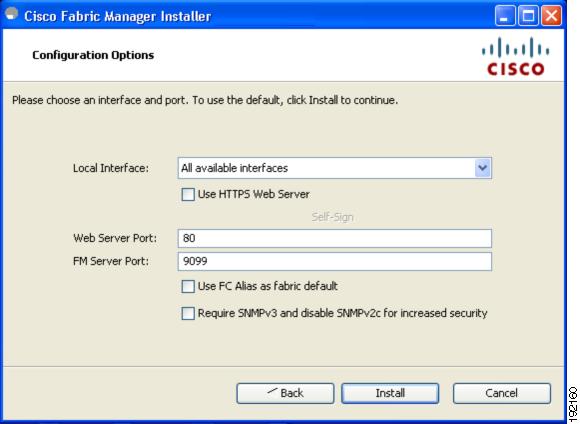The image size is (580, 424).
Task: Go to the previous step with Back
Action: click(285, 393)
